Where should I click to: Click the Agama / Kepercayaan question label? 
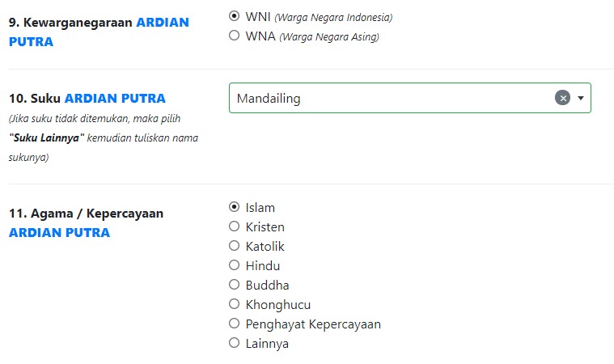pyautogui.click(x=86, y=214)
